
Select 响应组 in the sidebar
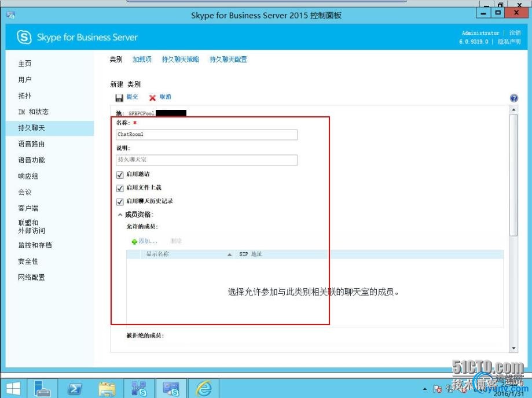click(x=28, y=176)
